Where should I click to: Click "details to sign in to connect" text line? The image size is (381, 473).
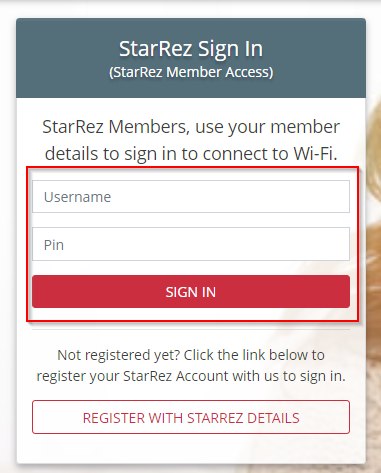pyautogui.click(x=168, y=154)
